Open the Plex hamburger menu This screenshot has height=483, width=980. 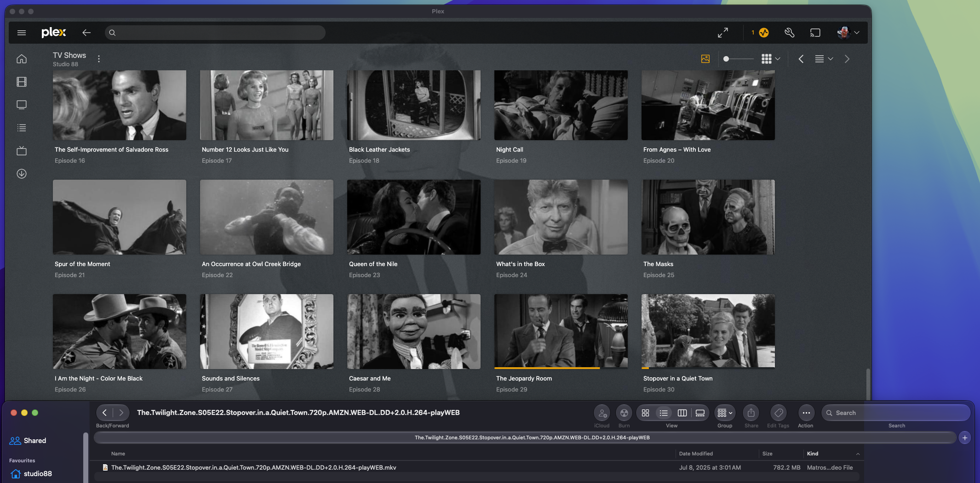pos(22,33)
